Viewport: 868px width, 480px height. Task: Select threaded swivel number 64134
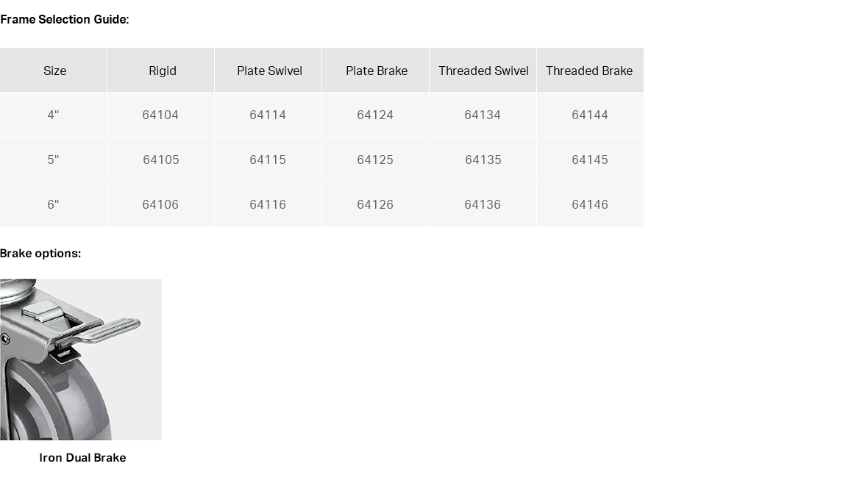coord(483,115)
